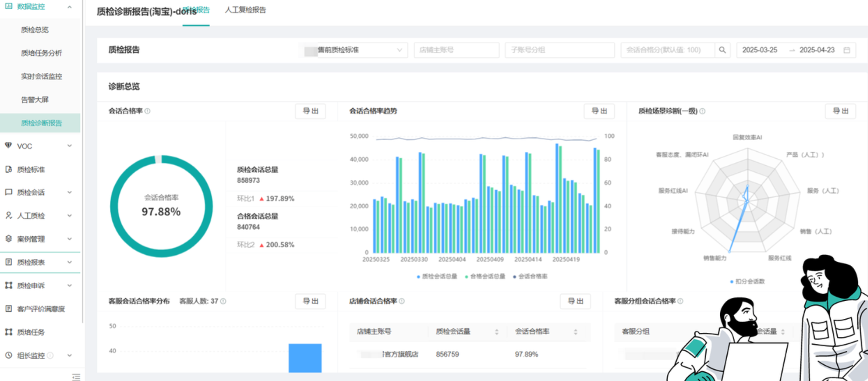Click the info icon beside 店铺会话合格率

[x=402, y=301]
